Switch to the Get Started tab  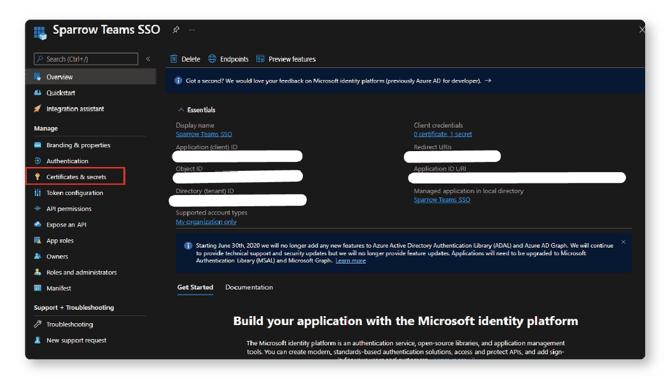195,287
